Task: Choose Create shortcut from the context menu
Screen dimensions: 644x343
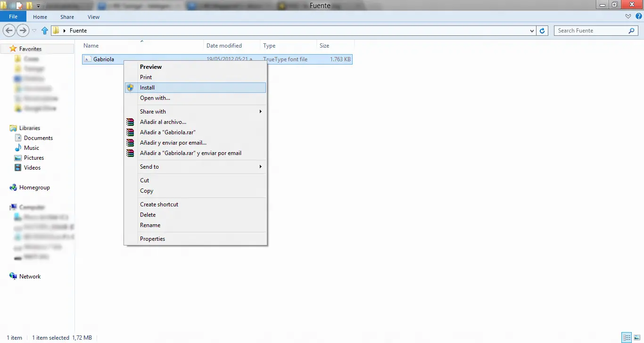Action: 196,204
